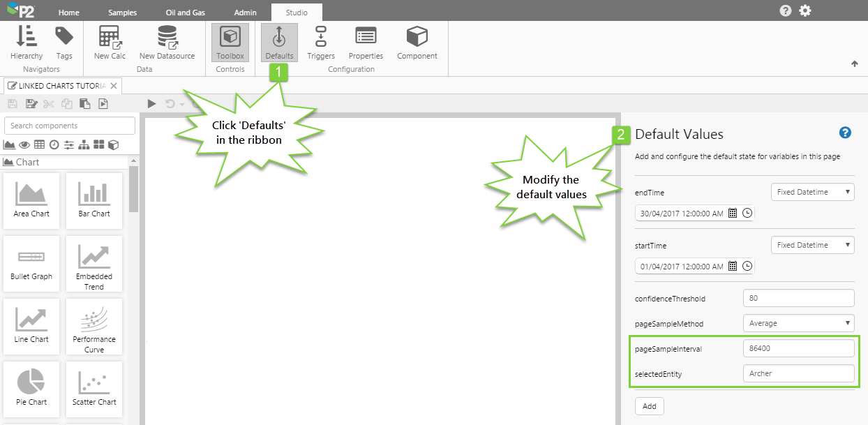Select the Bar Chart component
The height and width of the screenshot is (425, 868).
tap(94, 200)
